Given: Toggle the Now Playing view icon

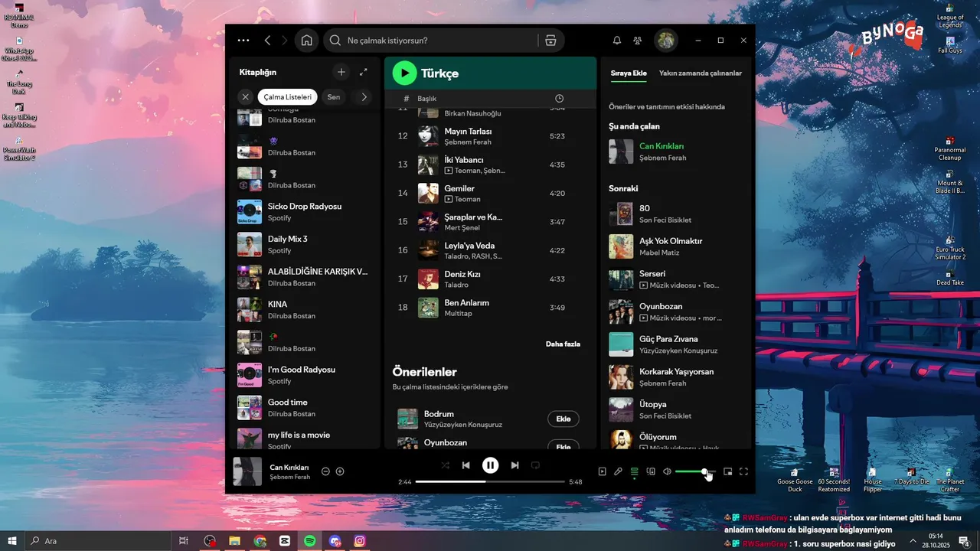Looking at the screenshot, I should [x=602, y=471].
